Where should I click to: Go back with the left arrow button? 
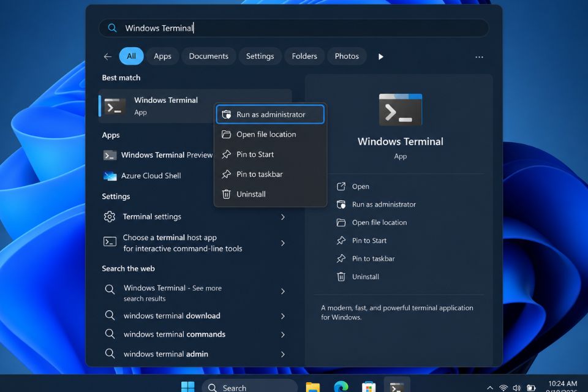click(x=108, y=56)
